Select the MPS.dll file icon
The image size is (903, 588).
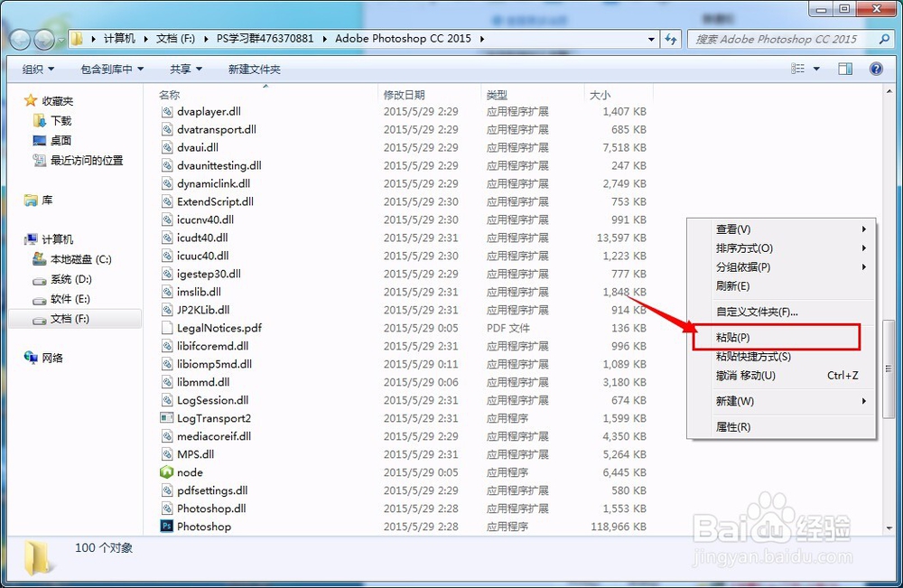pos(167,454)
